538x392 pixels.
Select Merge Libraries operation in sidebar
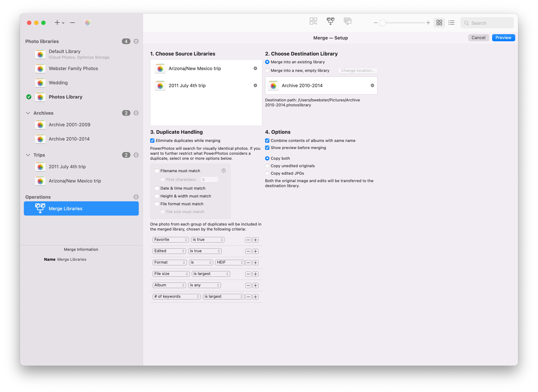coord(81,209)
